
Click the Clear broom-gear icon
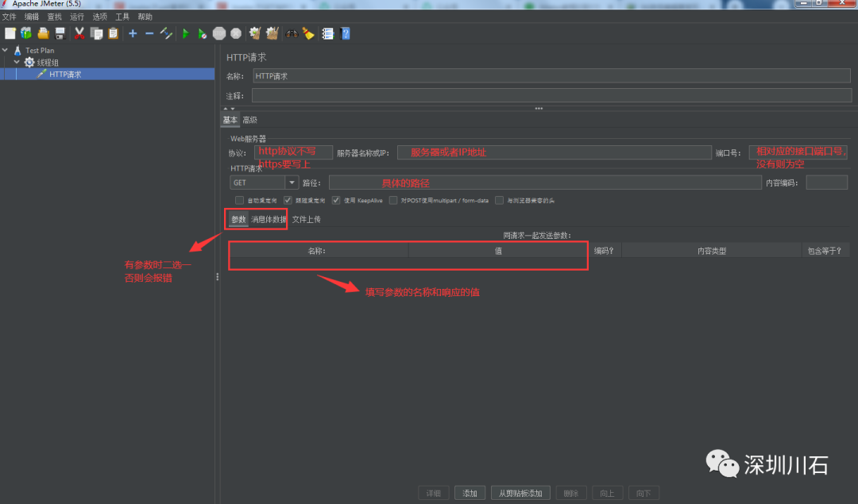[255, 33]
